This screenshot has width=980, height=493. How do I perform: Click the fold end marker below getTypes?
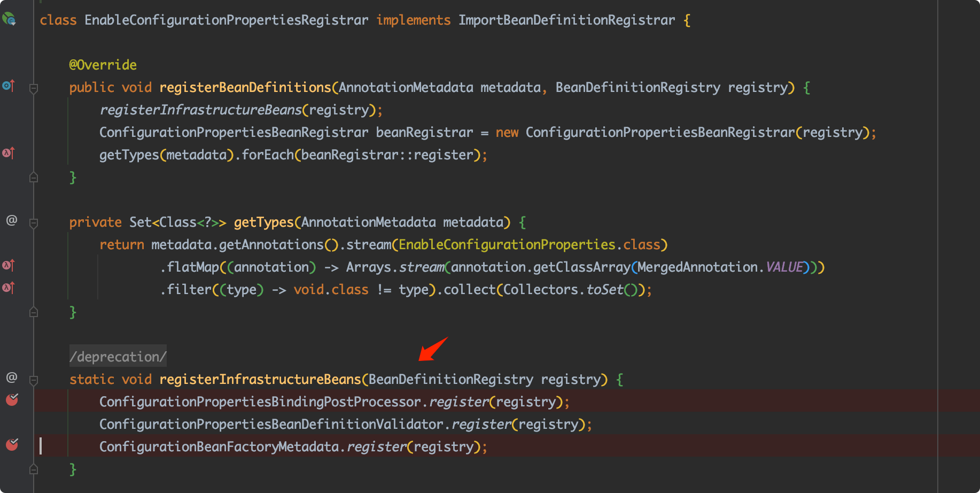click(x=34, y=312)
